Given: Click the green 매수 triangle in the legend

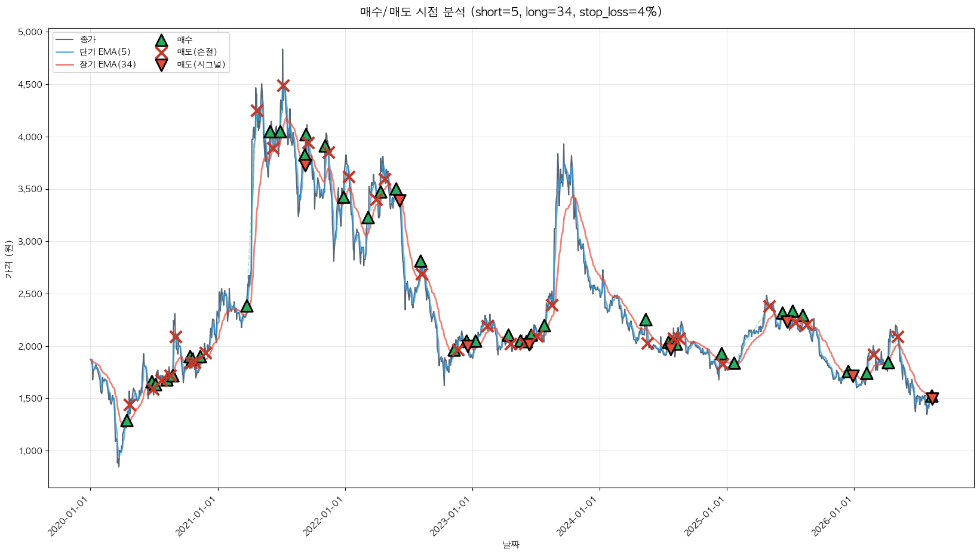Looking at the screenshot, I should click(161, 40).
